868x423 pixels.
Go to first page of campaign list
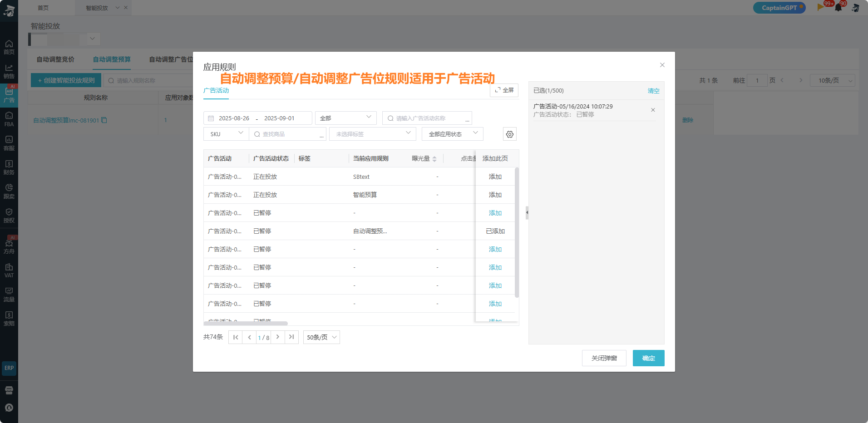236,337
